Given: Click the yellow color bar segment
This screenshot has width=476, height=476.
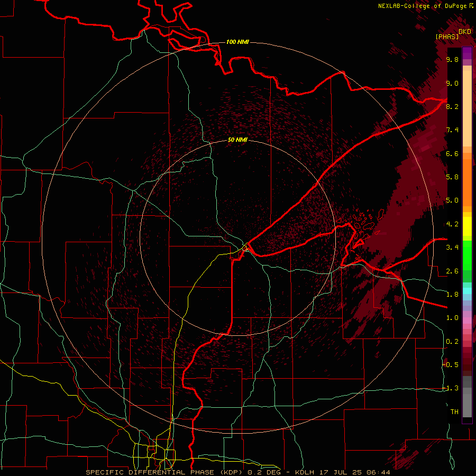Looking at the screenshot, I should (467, 226).
